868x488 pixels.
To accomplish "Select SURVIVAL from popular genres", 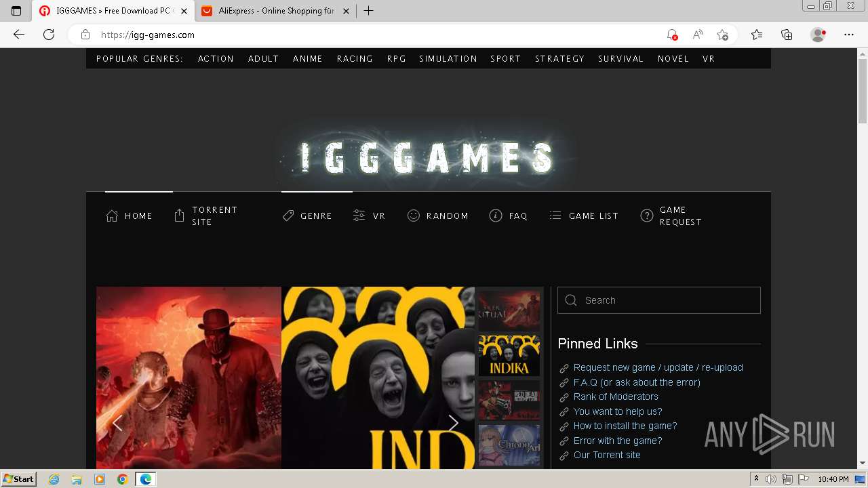I will (x=620, y=59).
